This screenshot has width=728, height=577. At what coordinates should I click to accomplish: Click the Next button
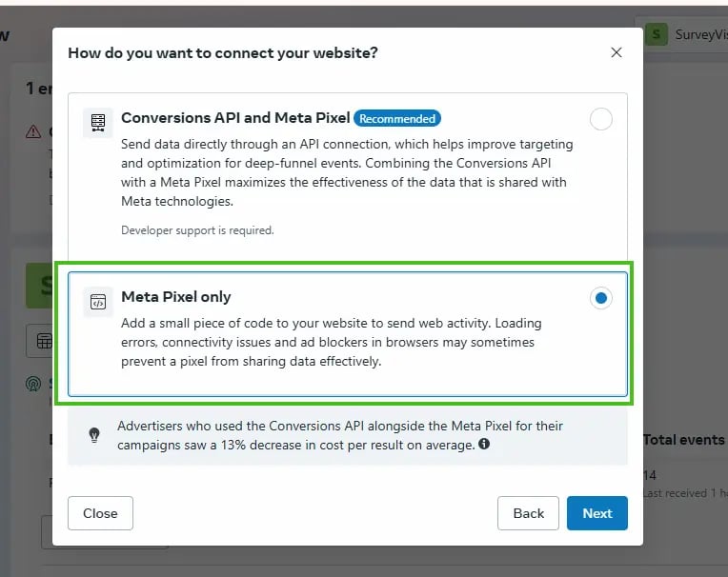tap(597, 513)
